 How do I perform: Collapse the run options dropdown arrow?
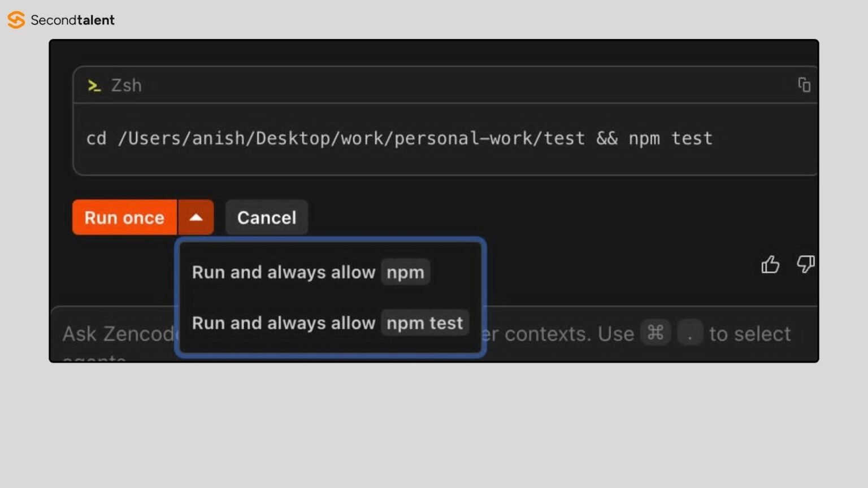[x=196, y=217]
